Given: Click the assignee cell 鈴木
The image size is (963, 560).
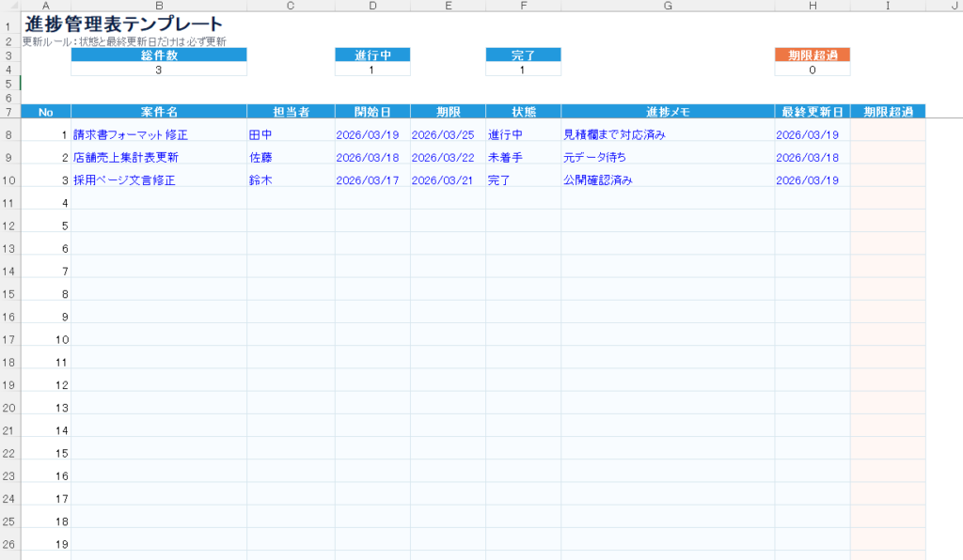Looking at the screenshot, I should coord(260,180).
